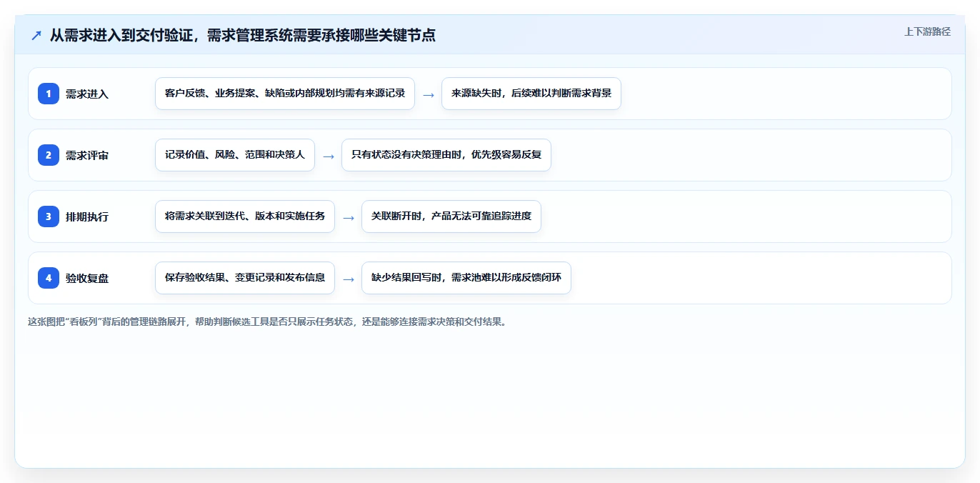
Task: Select the 排期执行 stage label
Action: coord(87,216)
